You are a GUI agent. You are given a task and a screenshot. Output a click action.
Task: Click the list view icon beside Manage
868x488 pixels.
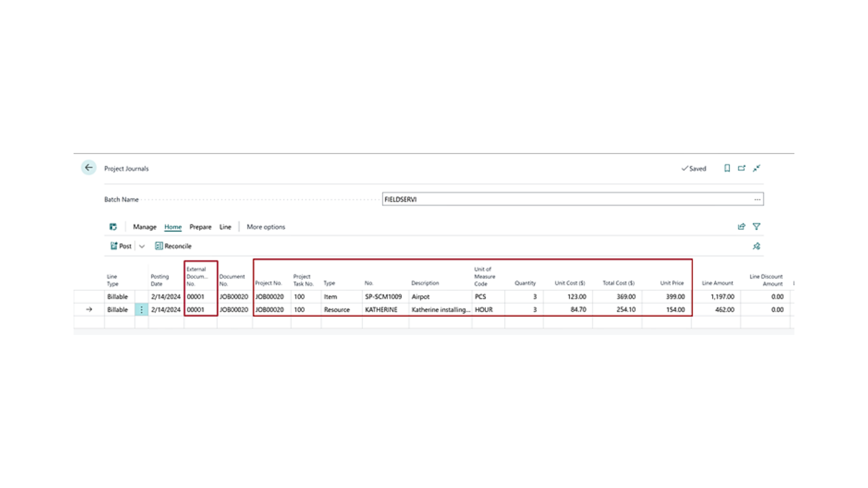click(x=113, y=227)
